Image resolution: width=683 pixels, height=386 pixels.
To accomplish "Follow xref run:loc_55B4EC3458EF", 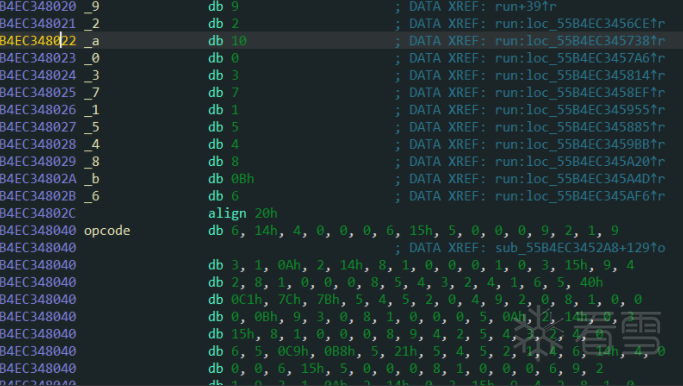I will [x=580, y=93].
